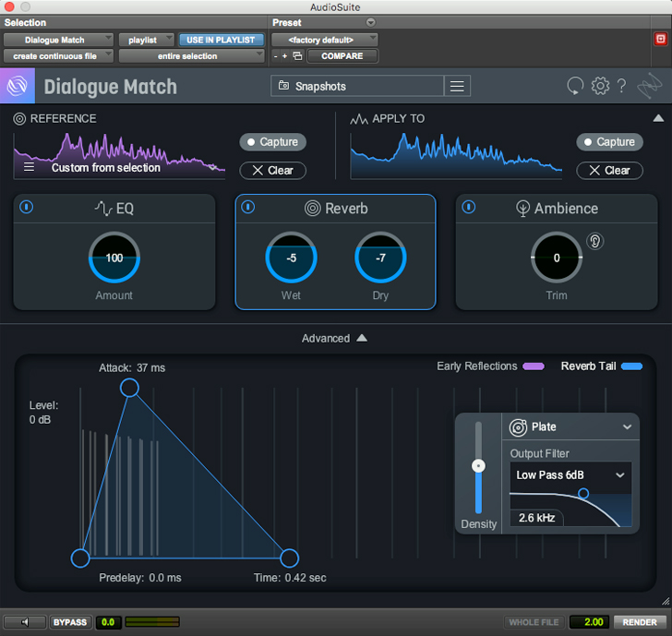The height and width of the screenshot is (636, 672).
Task: Click the Preset circular dropdown icon
Action: (371, 22)
